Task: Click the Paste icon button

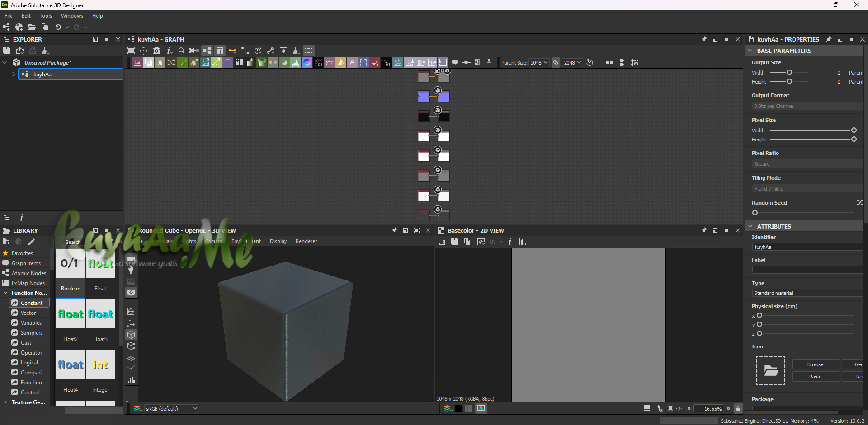Action: click(816, 377)
